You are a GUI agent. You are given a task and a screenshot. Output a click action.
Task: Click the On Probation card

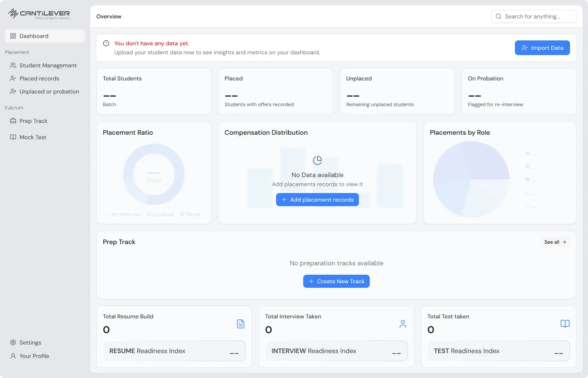coord(519,91)
